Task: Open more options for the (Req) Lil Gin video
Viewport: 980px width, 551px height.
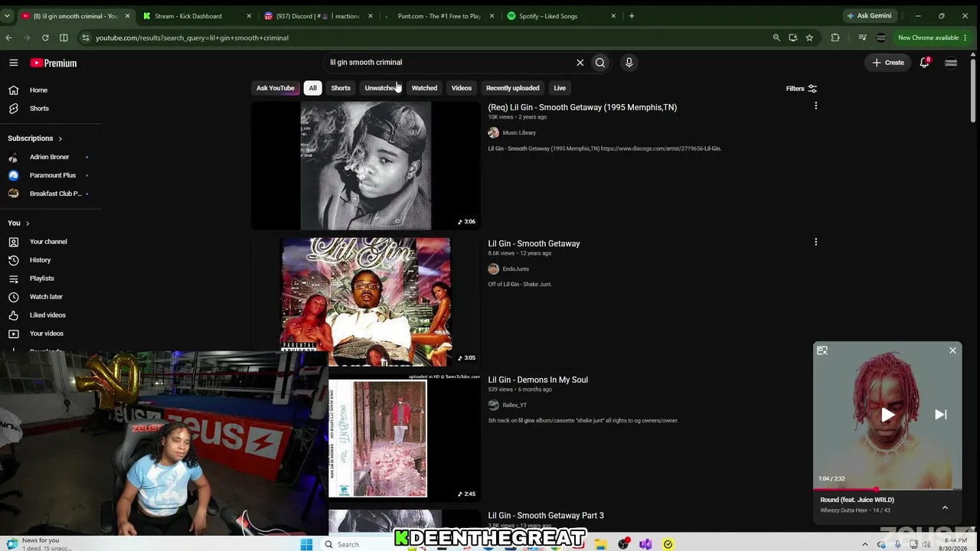Action: (815, 106)
